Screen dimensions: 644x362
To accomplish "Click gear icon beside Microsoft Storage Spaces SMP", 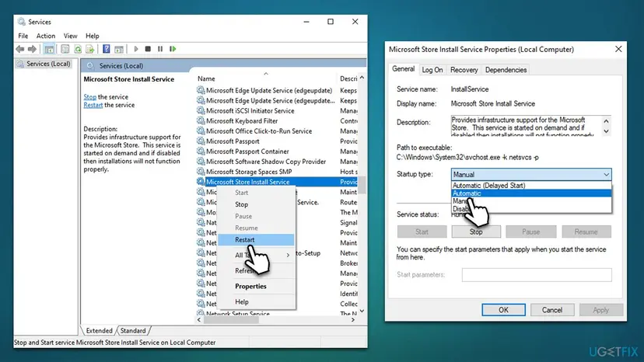I will coord(201,172).
